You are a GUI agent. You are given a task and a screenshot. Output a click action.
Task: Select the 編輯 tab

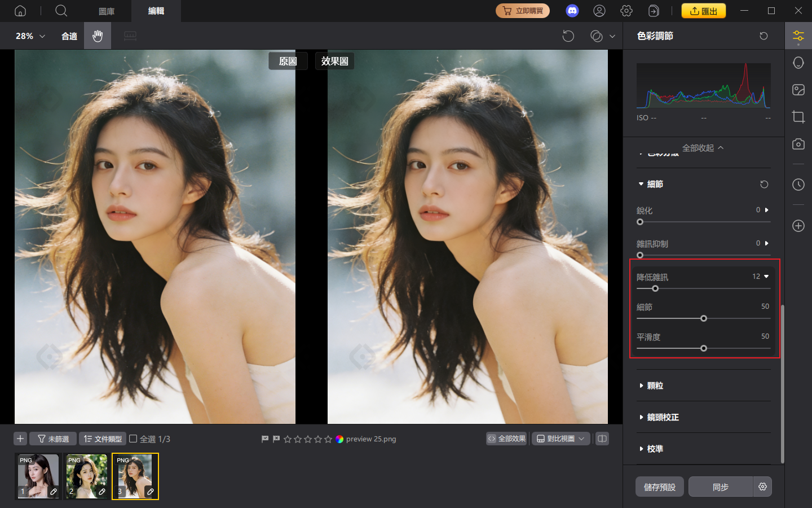156,11
